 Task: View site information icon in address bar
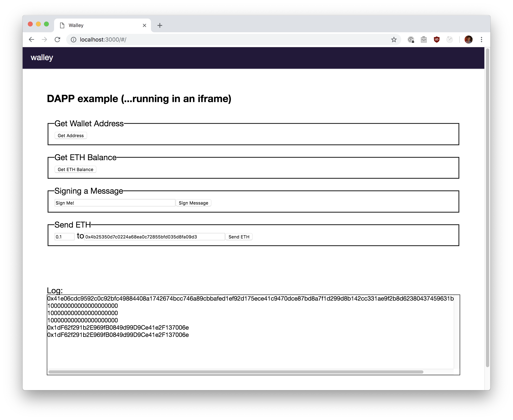pos(74,39)
